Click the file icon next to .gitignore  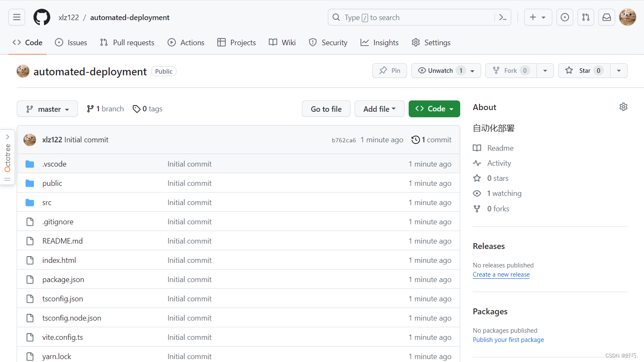coord(30,222)
